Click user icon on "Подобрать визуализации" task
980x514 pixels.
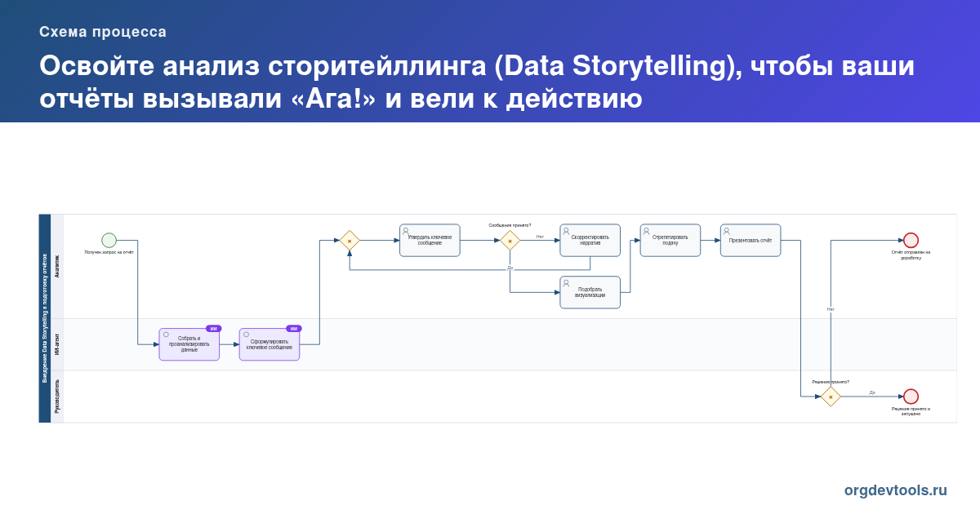pyautogui.click(x=566, y=283)
